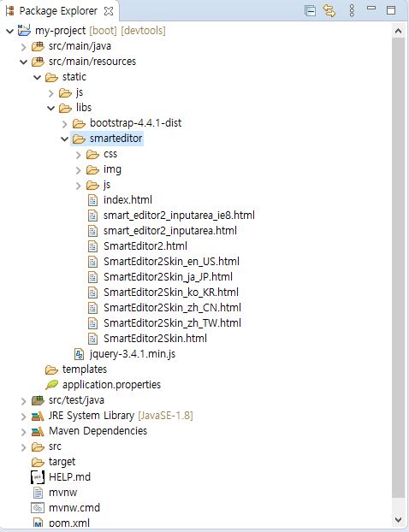Collapse the my-project tree node
Screen dimensions: 409x532
pos(10,31)
